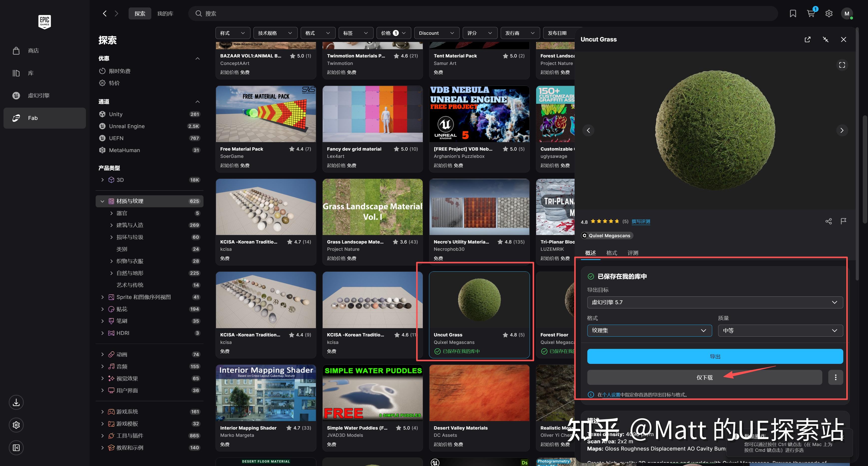Image resolution: width=868 pixels, height=466 pixels.
Task: View Uncut Grass preview in fullscreen
Action: coord(842,65)
